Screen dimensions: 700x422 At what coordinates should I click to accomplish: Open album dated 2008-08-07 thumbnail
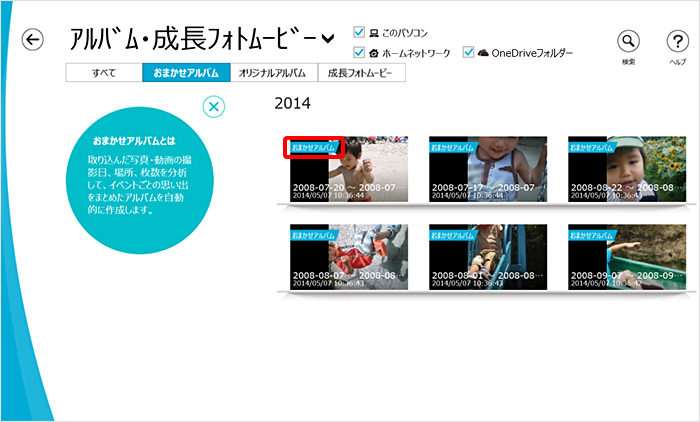click(349, 257)
